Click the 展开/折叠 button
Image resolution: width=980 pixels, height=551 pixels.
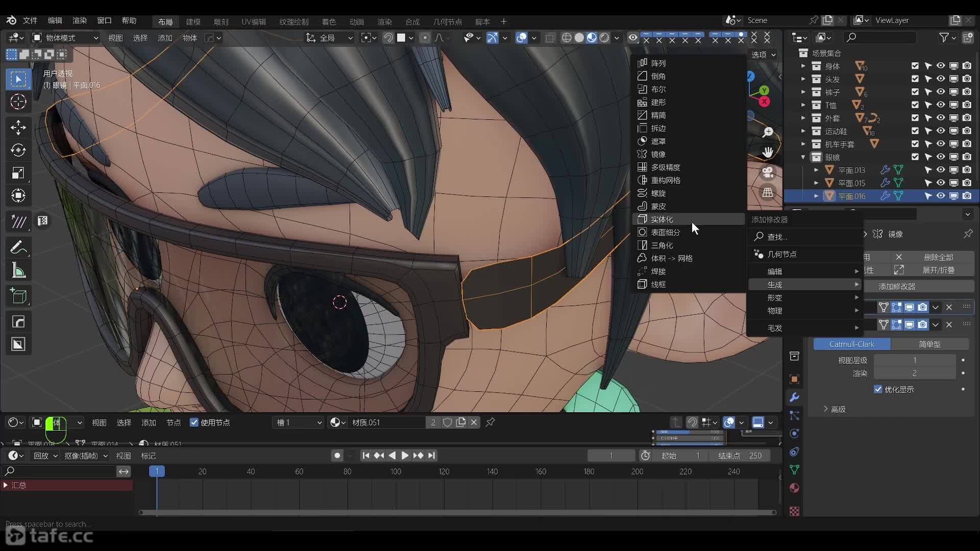click(939, 270)
